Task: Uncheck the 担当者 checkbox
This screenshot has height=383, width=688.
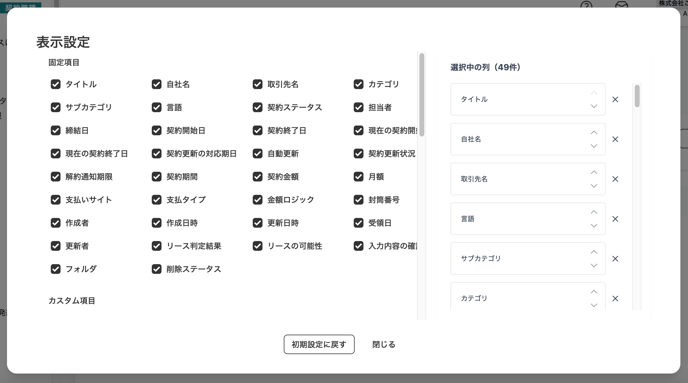Action: 358,107
